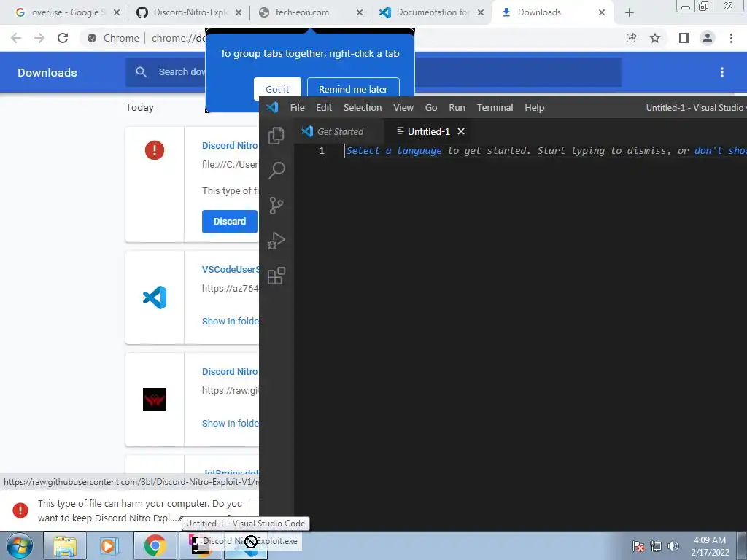Share this page icon in Chrome
Image resolution: width=747 pixels, height=560 pixels.
631,38
